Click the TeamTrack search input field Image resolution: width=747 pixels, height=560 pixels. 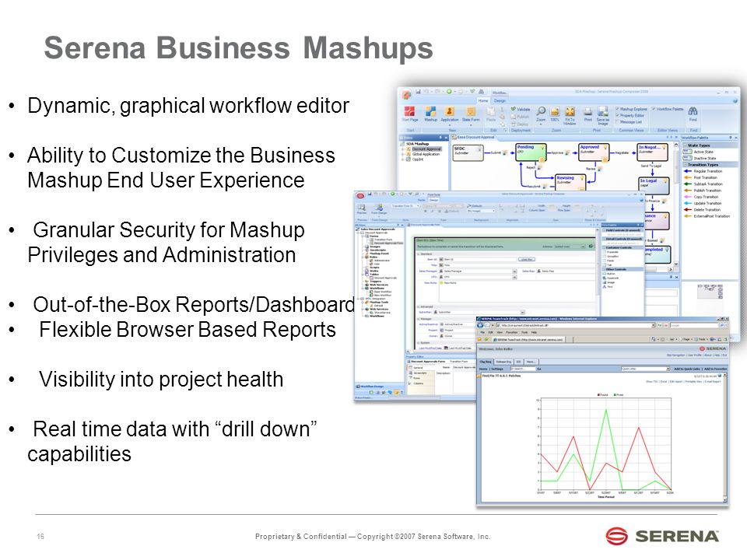[x=523, y=369]
